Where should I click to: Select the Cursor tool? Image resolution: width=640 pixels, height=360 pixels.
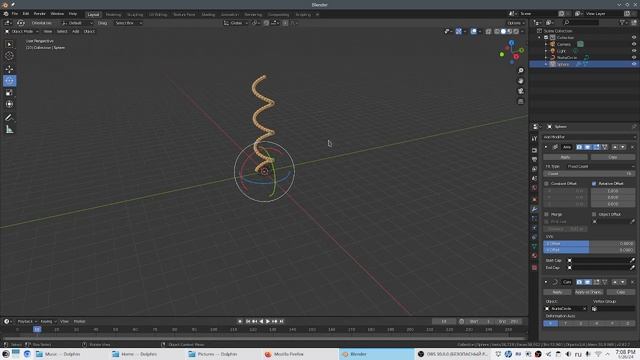(x=9, y=56)
